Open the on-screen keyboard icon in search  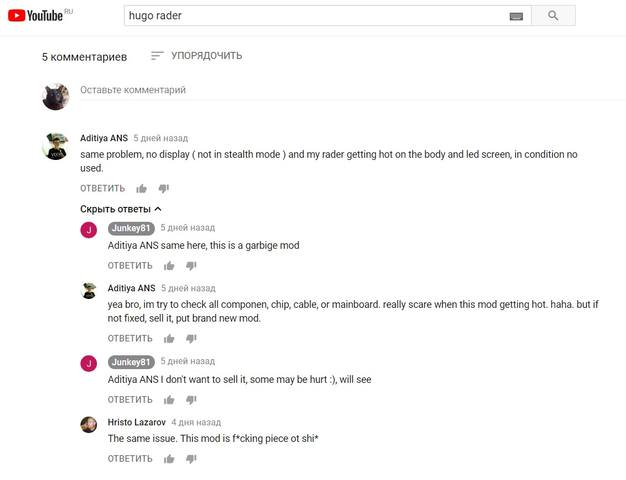coord(516,16)
